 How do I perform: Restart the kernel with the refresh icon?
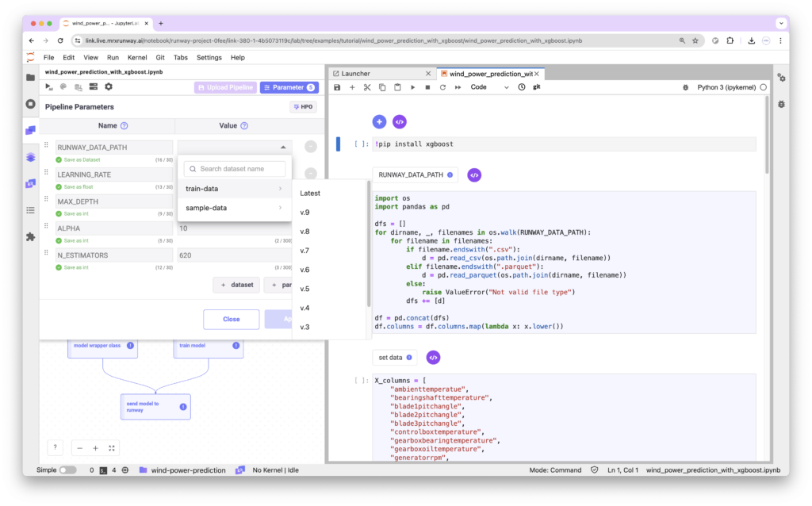point(442,87)
